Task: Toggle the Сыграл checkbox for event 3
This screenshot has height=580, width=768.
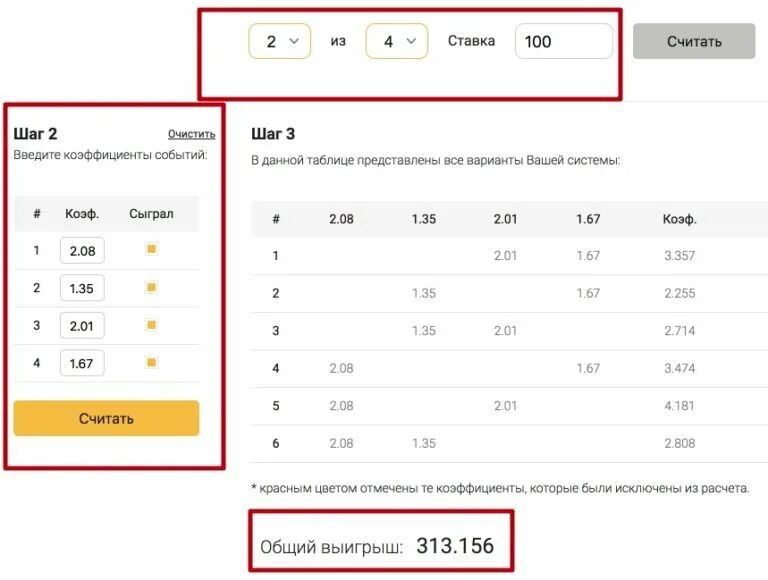Action: [x=151, y=325]
